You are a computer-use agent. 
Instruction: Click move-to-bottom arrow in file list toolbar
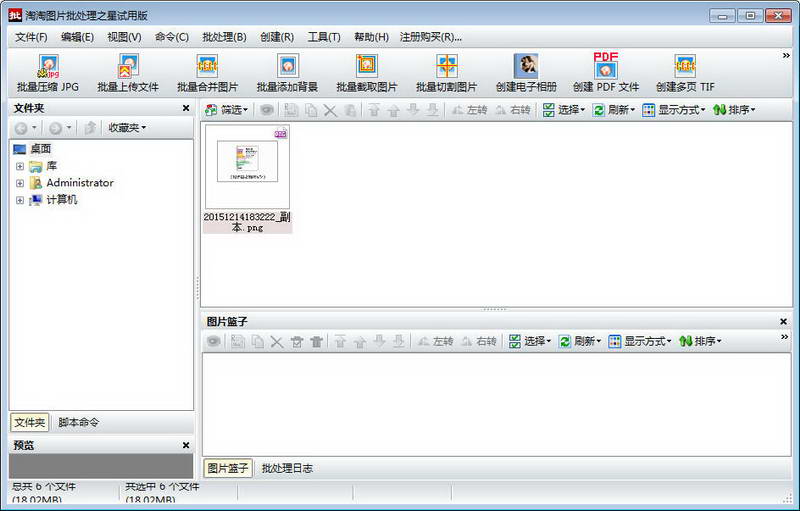point(432,110)
